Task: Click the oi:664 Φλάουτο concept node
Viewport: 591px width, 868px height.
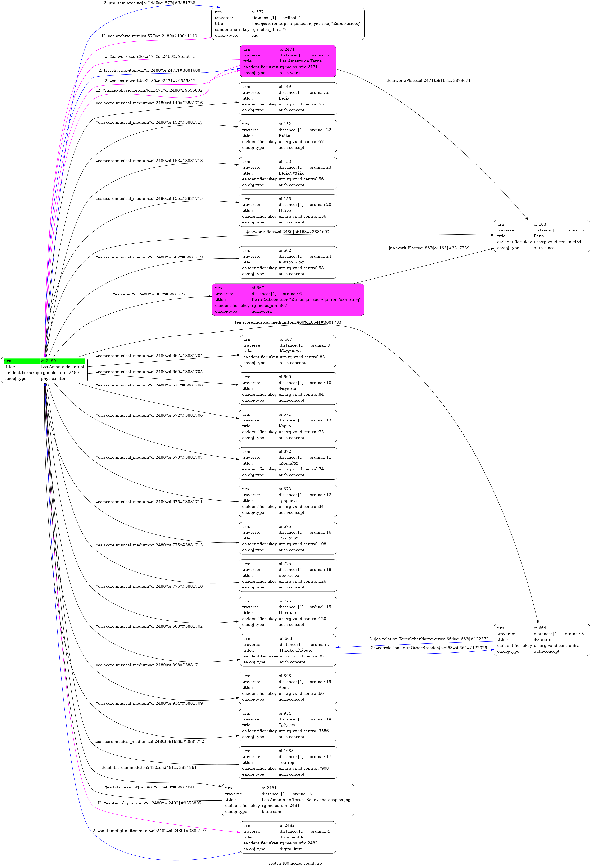Action: [541, 639]
